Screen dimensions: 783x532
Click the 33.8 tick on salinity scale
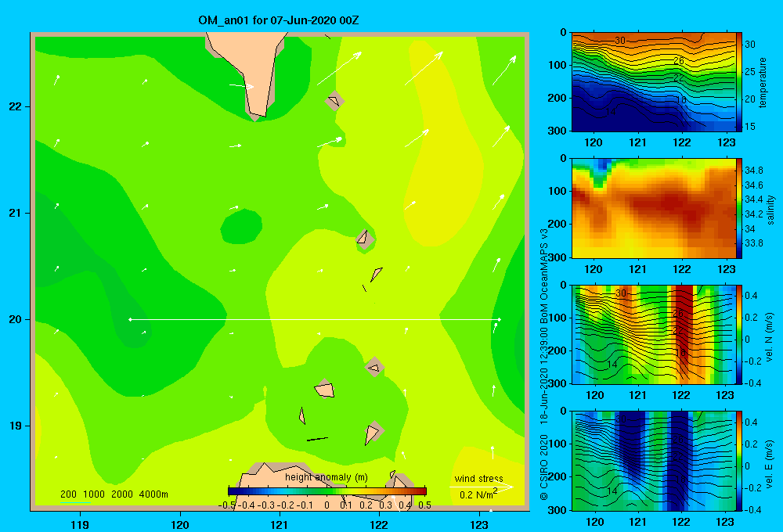[x=753, y=243]
